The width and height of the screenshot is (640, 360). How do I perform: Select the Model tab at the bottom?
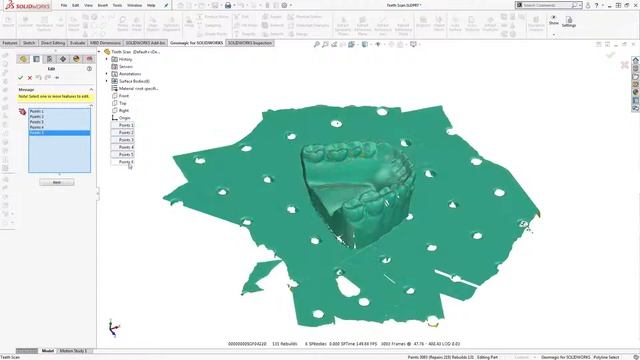tap(48, 351)
